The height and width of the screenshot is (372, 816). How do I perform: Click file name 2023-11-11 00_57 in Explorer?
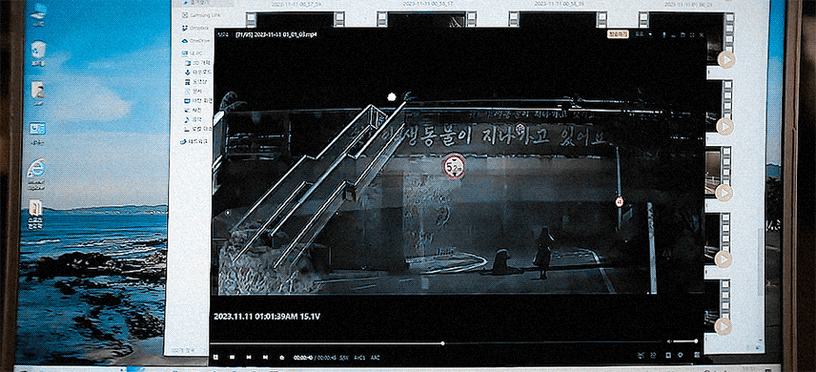[296, 4]
